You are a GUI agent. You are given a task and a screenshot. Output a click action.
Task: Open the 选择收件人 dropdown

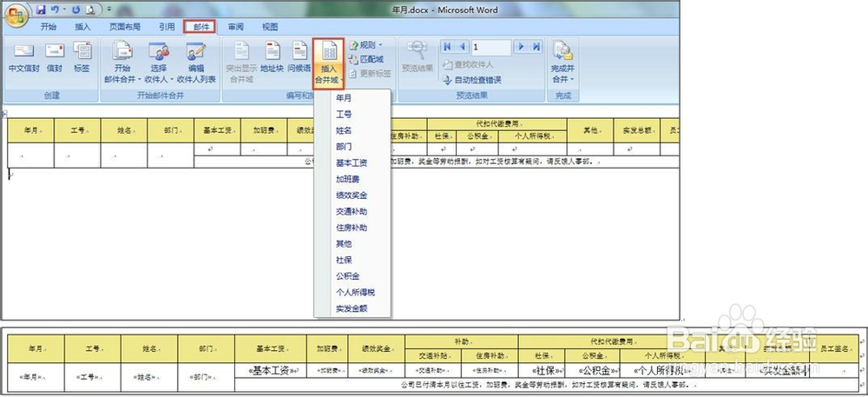pos(159,63)
